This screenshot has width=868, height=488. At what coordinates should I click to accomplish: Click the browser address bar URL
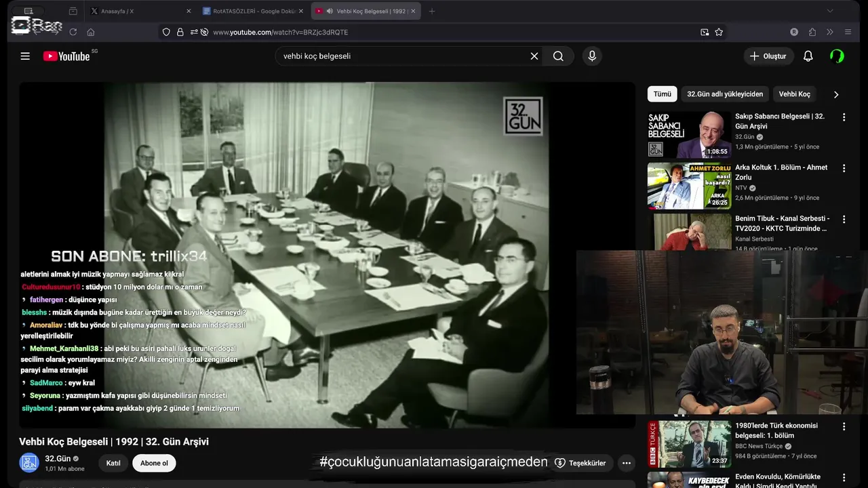pos(280,32)
